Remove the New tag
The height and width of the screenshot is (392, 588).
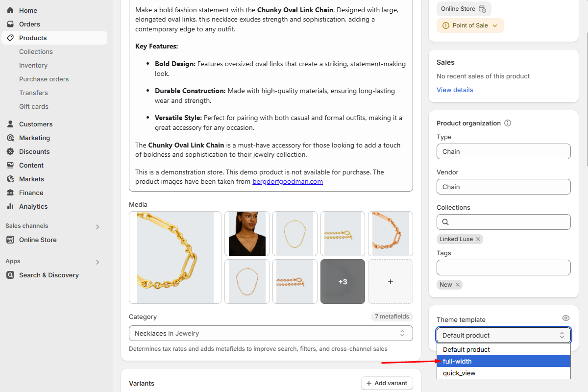[458, 285]
